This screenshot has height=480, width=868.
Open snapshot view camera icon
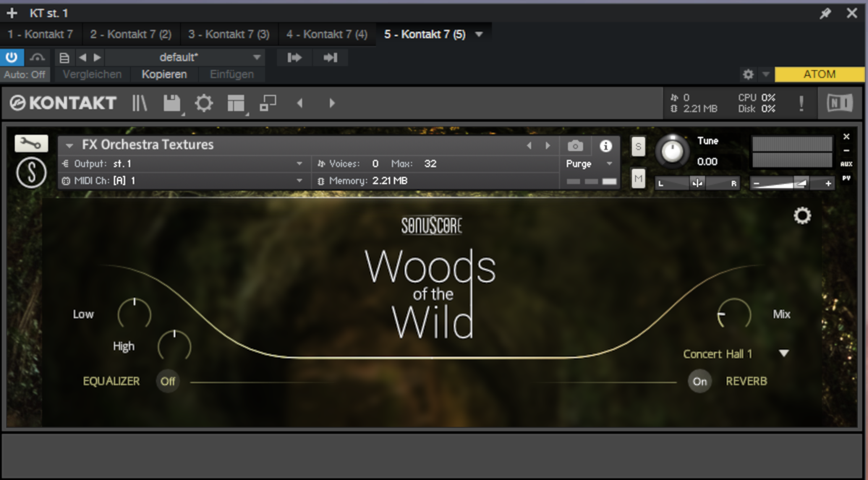click(x=575, y=145)
